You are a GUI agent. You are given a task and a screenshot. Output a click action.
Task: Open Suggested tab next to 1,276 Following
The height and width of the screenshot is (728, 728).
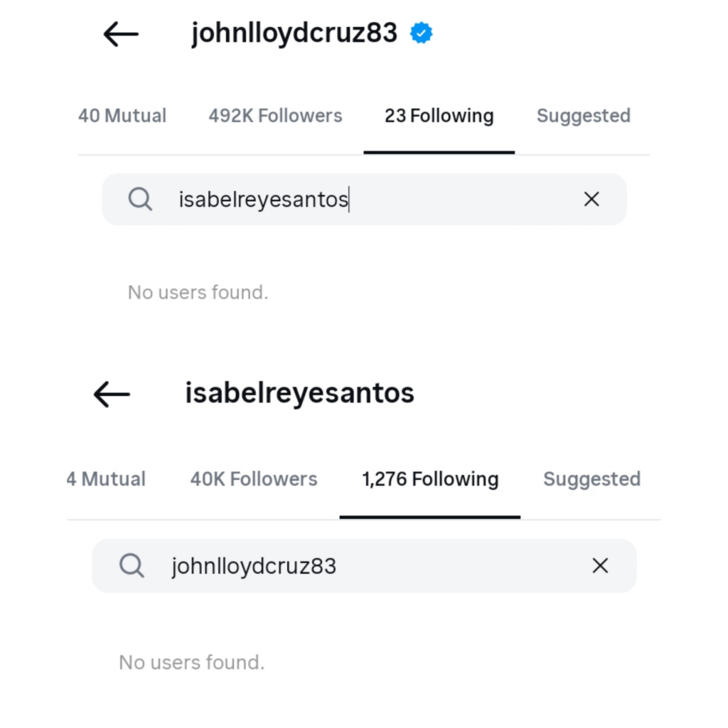click(x=591, y=479)
